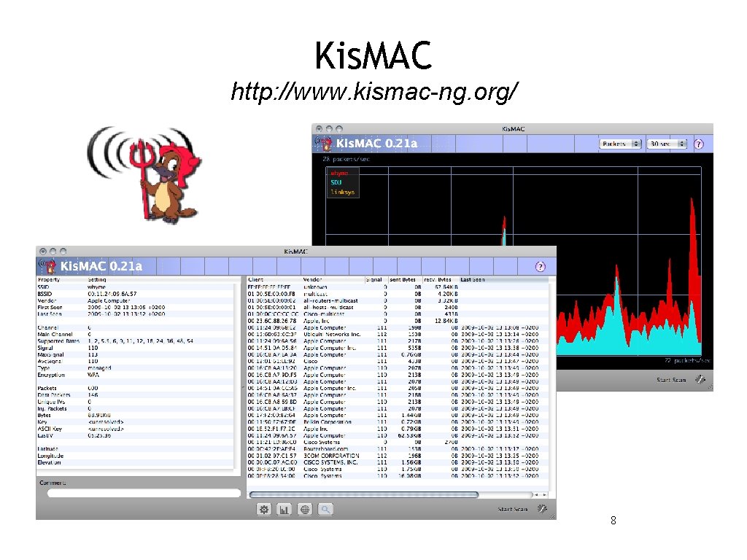Screen dimensions: 747x560
Task: Select the Longitude property row
Action: (136, 456)
